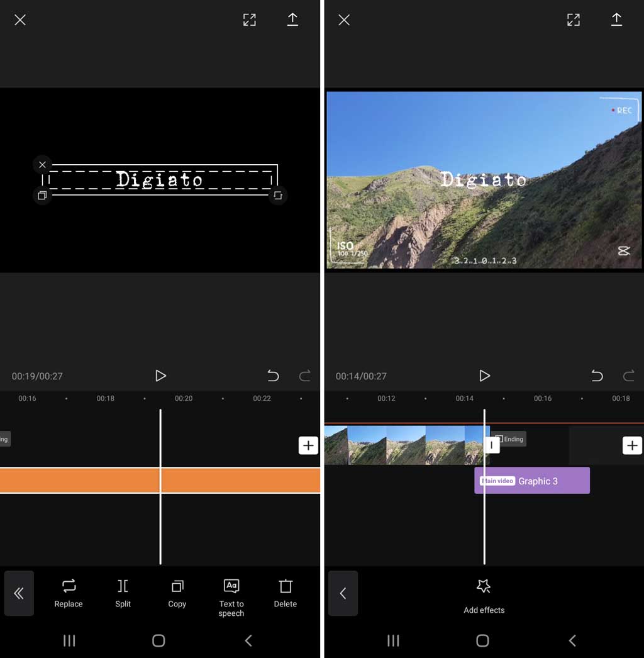Tap the rotate/scale handle of the text box

[x=278, y=195]
